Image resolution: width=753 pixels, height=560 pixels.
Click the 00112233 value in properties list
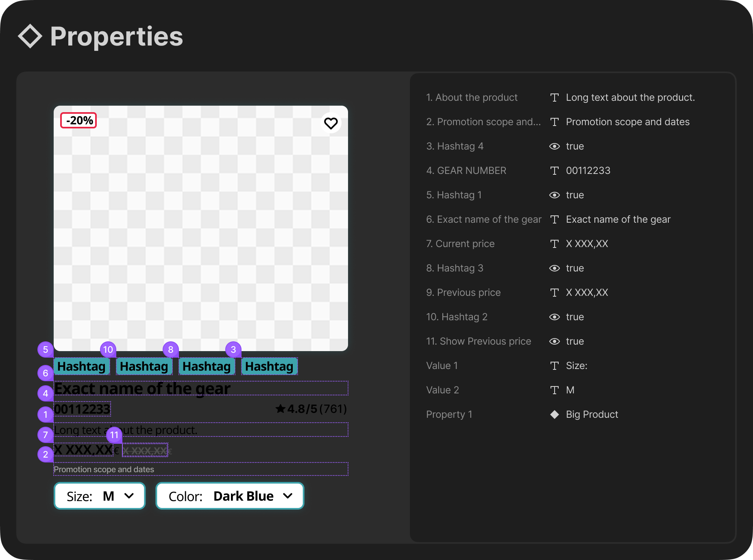588,171
